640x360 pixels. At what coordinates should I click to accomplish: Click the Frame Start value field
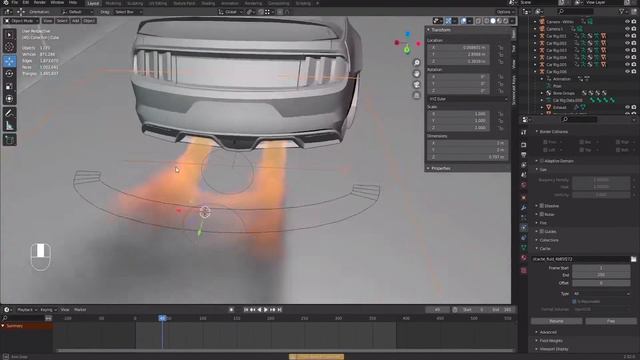[601, 268]
